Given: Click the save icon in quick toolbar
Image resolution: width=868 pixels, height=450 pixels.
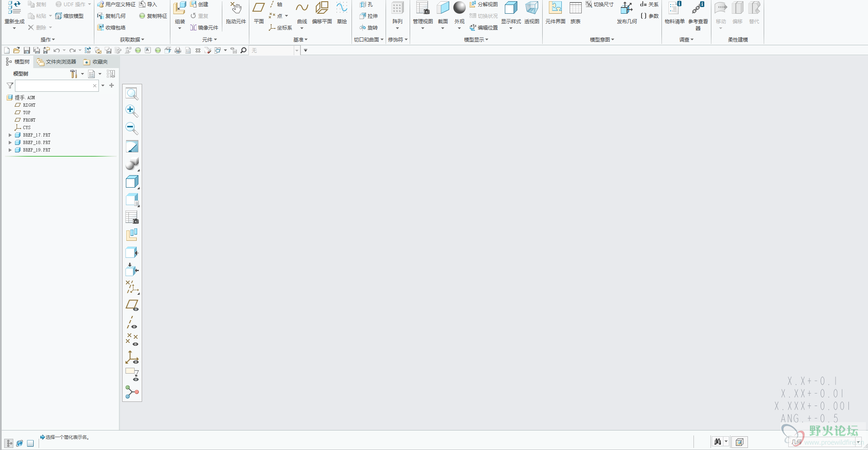Looking at the screenshot, I should (x=27, y=50).
